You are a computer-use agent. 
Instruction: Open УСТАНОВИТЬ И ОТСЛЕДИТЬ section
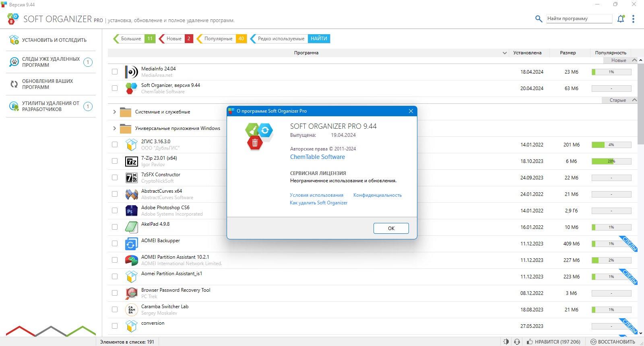[51, 40]
